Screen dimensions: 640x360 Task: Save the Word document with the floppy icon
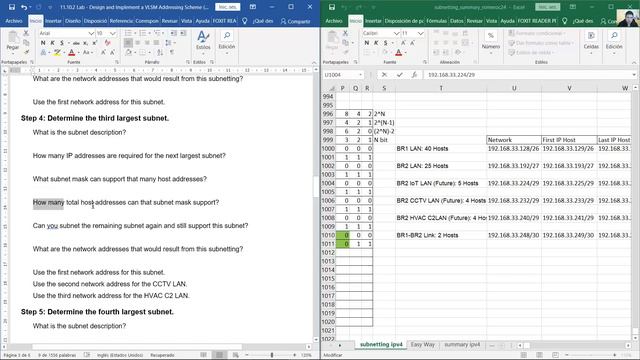(12, 7)
